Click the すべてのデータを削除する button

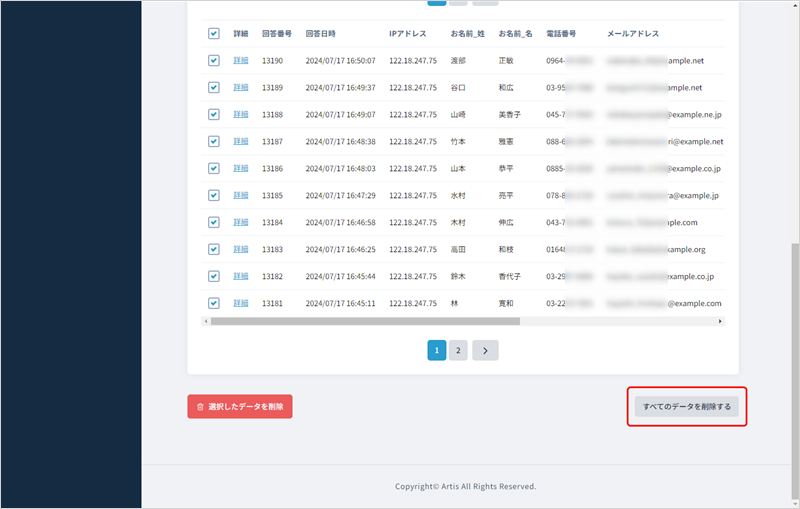(x=687, y=406)
